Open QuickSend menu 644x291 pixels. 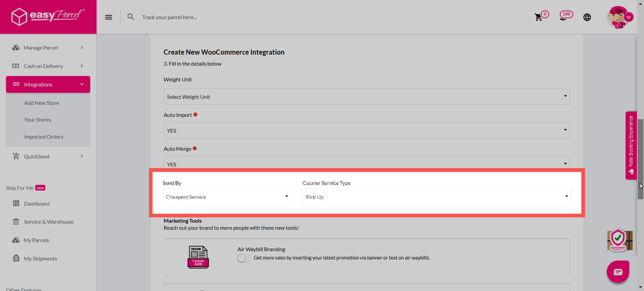coord(48,156)
